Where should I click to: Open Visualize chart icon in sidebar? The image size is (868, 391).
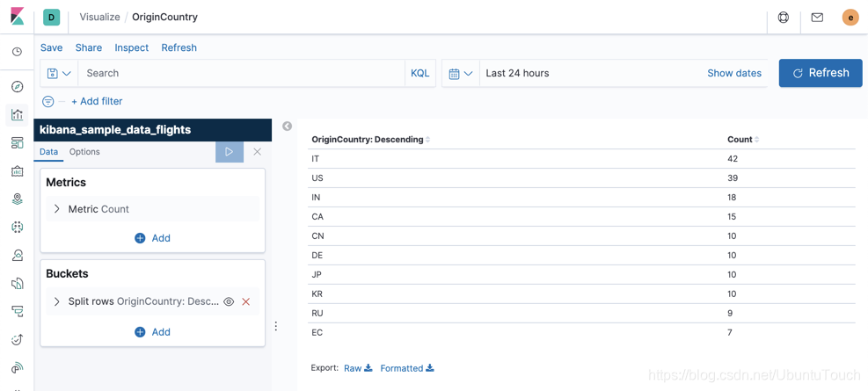(18, 114)
